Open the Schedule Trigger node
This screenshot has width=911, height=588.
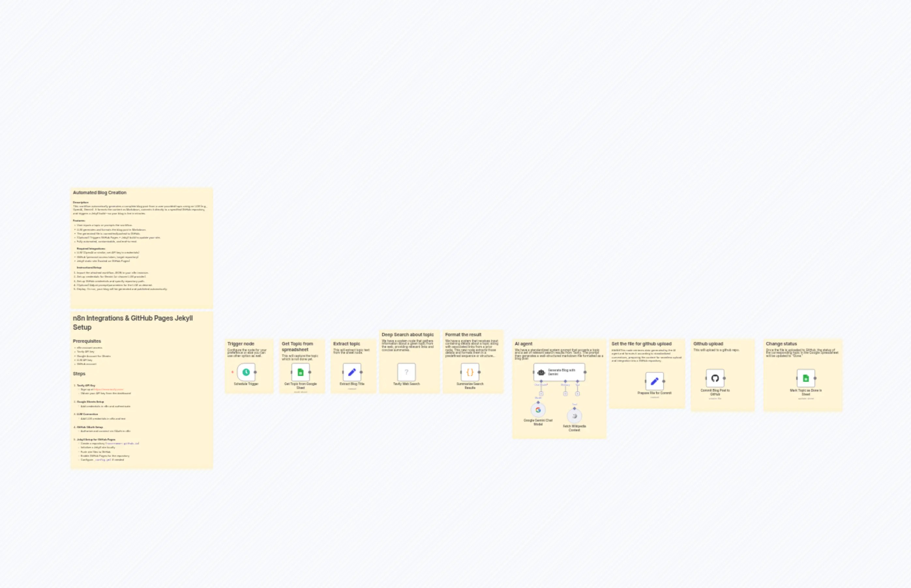pos(246,373)
